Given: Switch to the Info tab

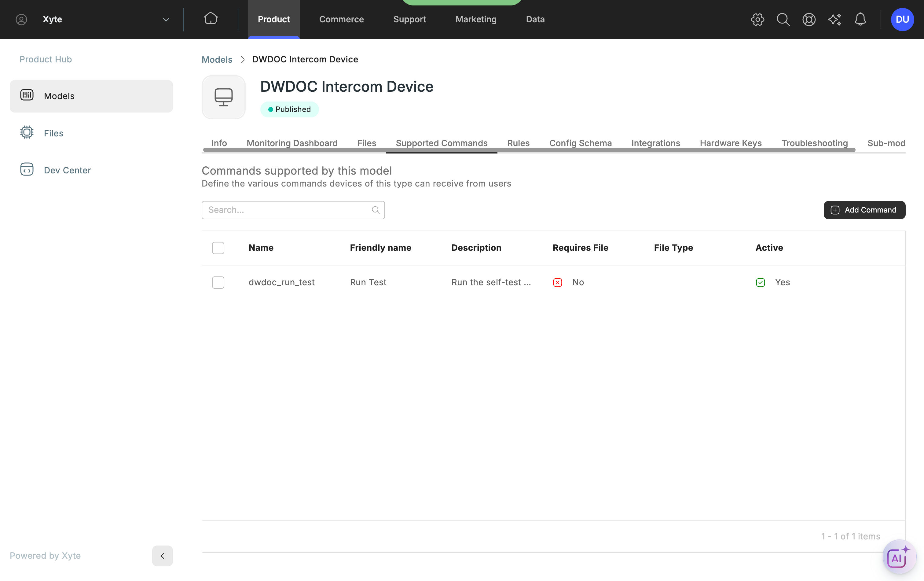Looking at the screenshot, I should [219, 143].
